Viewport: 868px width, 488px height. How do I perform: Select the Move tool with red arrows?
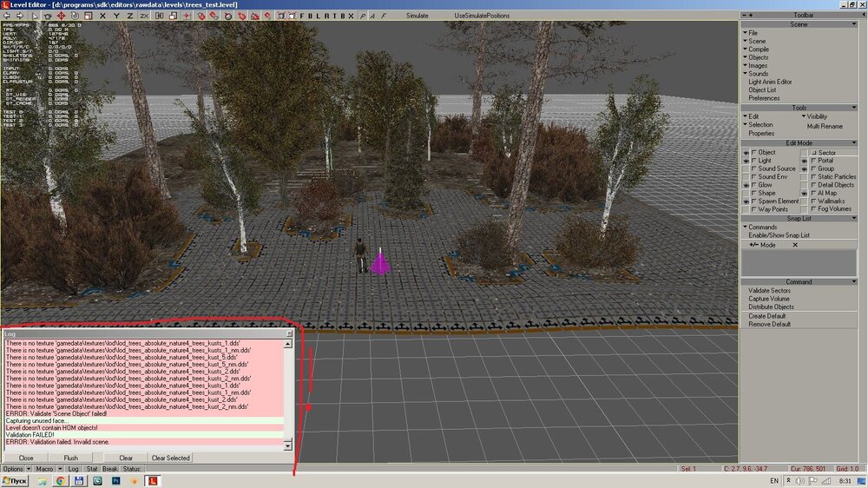(62, 16)
